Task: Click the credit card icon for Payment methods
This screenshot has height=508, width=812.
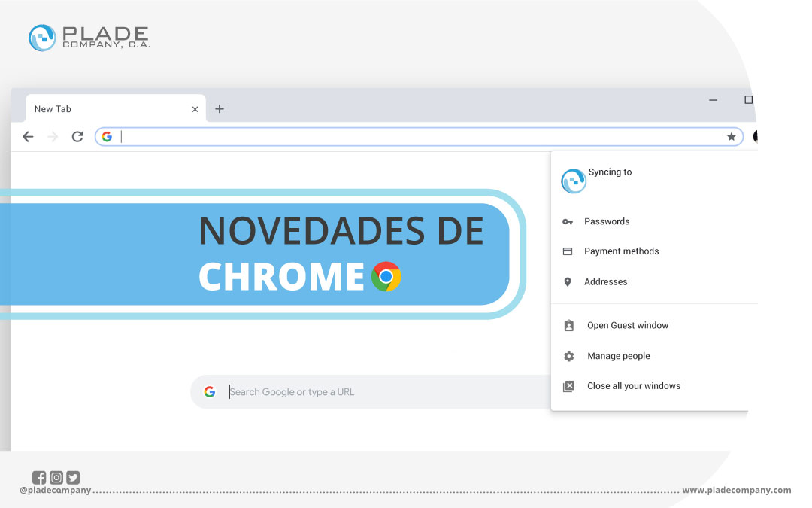Action: (x=568, y=251)
